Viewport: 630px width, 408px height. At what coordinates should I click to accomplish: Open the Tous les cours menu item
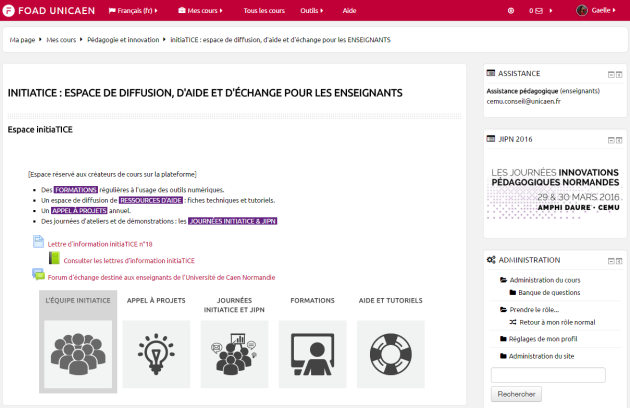point(263,10)
